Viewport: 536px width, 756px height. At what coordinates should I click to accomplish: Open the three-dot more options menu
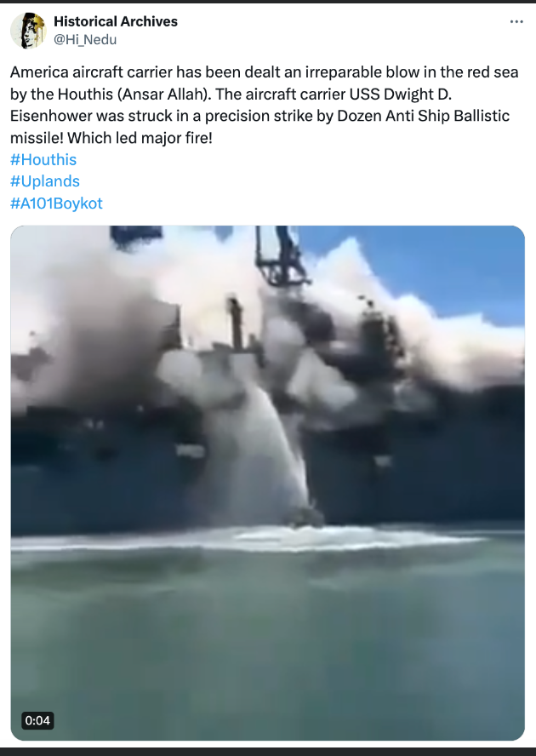tap(516, 21)
